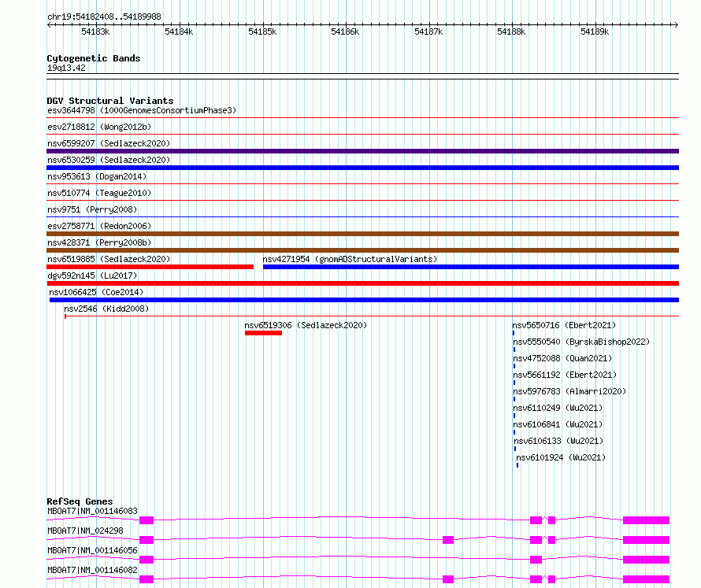Click the nsv1066425 (Coe2014) blue bar
Viewport: 701px width, 588px height.
point(364,300)
